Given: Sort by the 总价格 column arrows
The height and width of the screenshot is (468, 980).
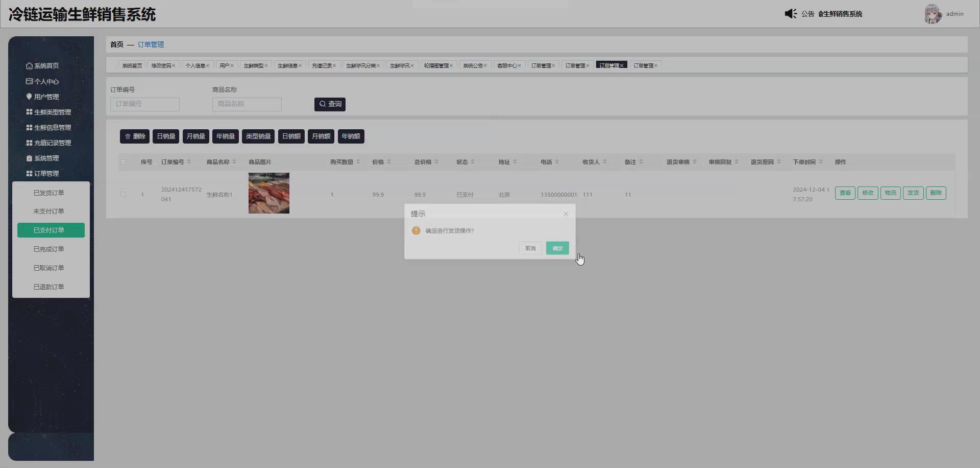Looking at the screenshot, I should point(436,162).
